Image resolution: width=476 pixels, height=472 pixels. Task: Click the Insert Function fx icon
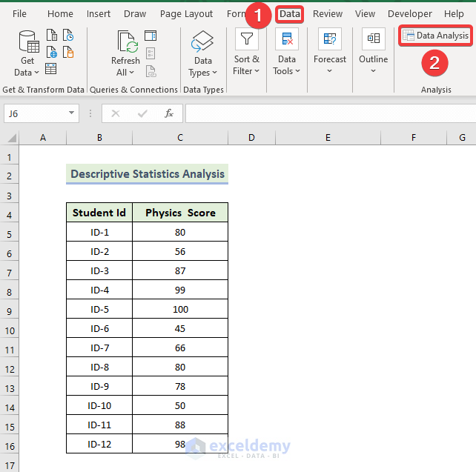(169, 113)
